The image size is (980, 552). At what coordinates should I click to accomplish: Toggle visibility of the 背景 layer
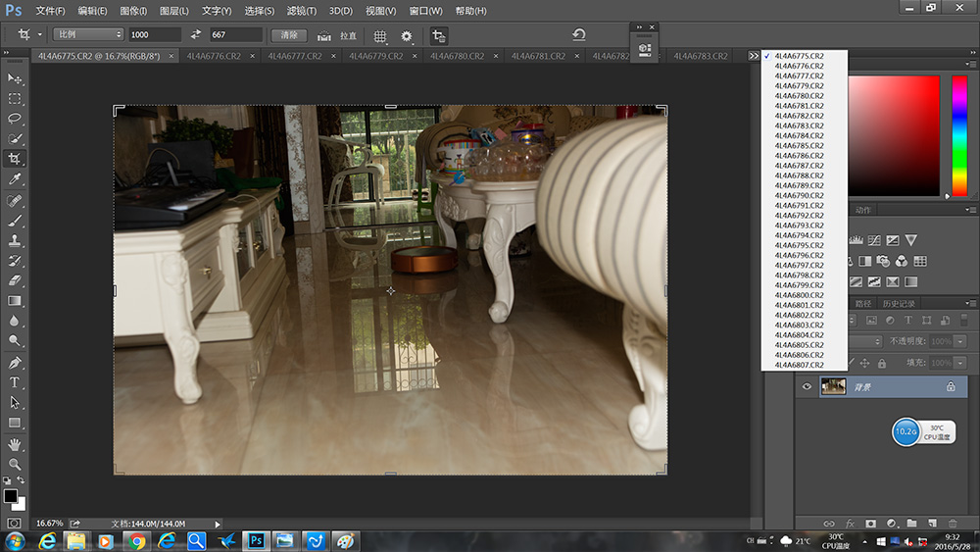pos(807,387)
